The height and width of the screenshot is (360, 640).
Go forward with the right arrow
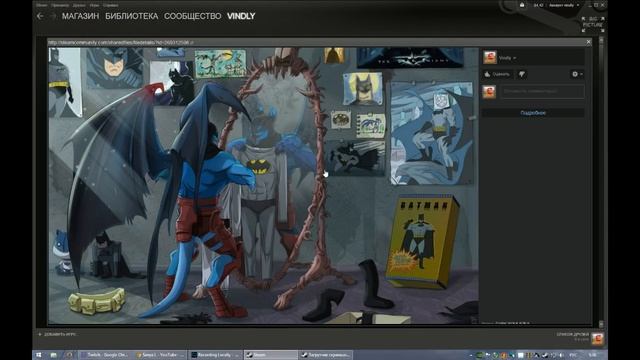[x=53, y=16]
